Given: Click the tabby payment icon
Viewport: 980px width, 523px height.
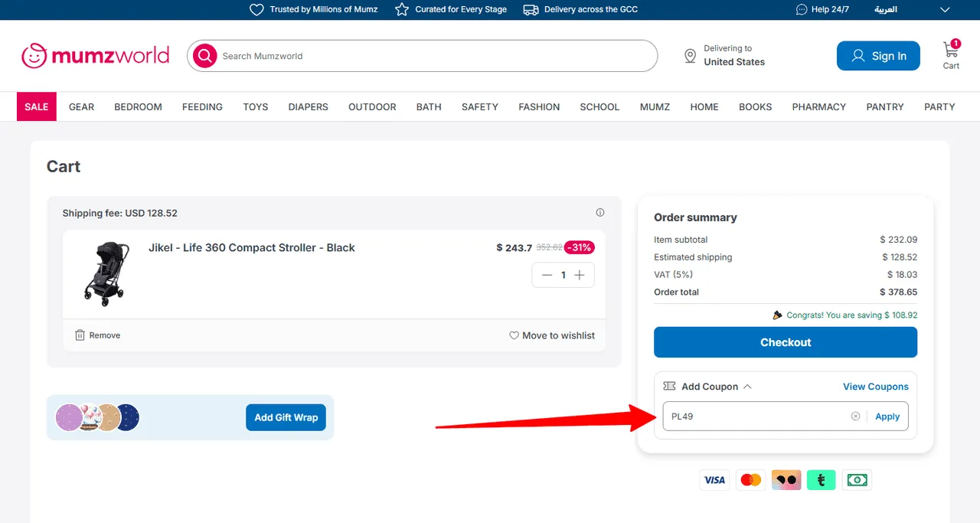Looking at the screenshot, I should click(x=821, y=479).
